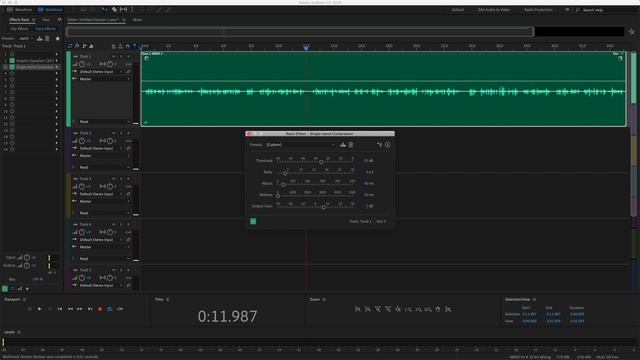The image size is (640, 360).
Task: Open info icon in Rack Effect window
Action: 387,145
